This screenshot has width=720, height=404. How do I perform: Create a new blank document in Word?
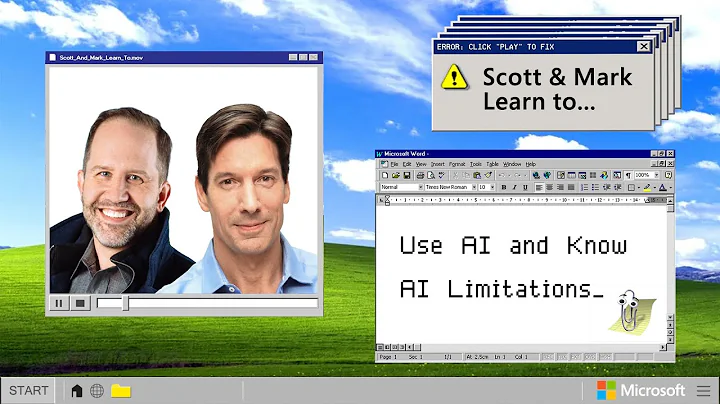(385, 175)
